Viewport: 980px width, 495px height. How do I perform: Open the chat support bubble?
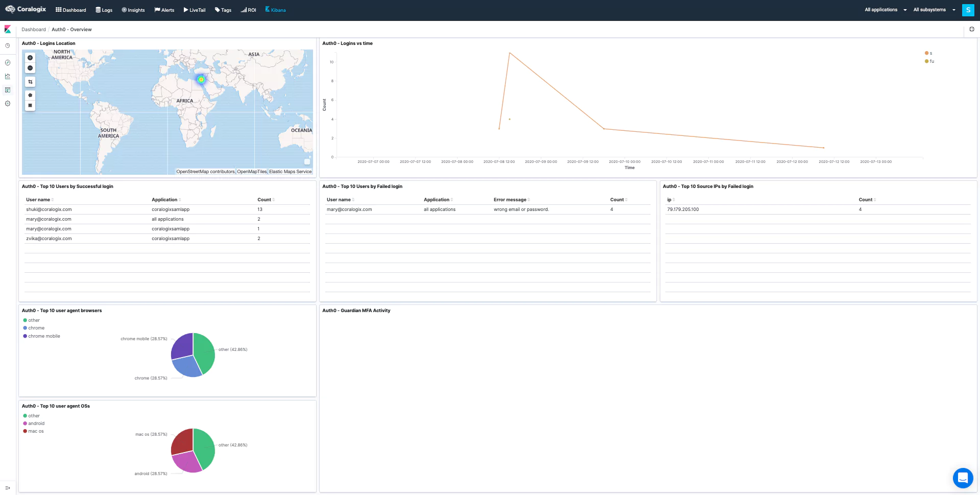click(x=963, y=478)
